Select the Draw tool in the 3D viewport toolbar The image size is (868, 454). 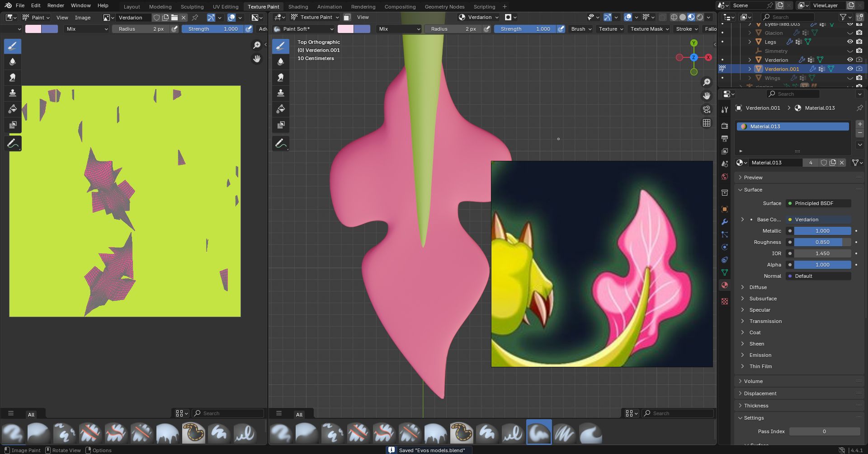(x=281, y=46)
